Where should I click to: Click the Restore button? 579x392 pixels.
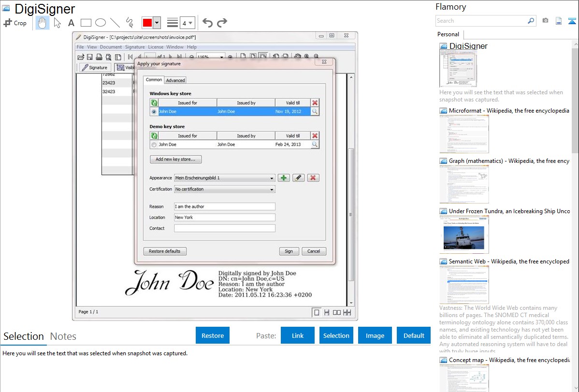click(213, 335)
